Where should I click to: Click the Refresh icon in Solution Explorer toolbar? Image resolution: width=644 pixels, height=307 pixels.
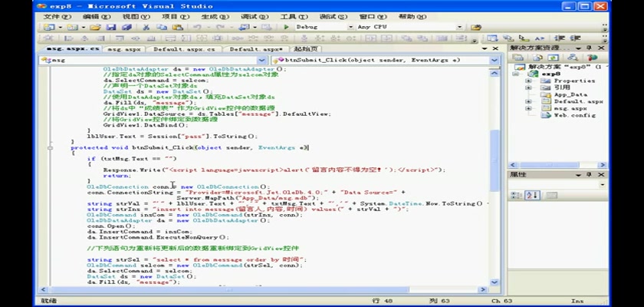point(554,58)
